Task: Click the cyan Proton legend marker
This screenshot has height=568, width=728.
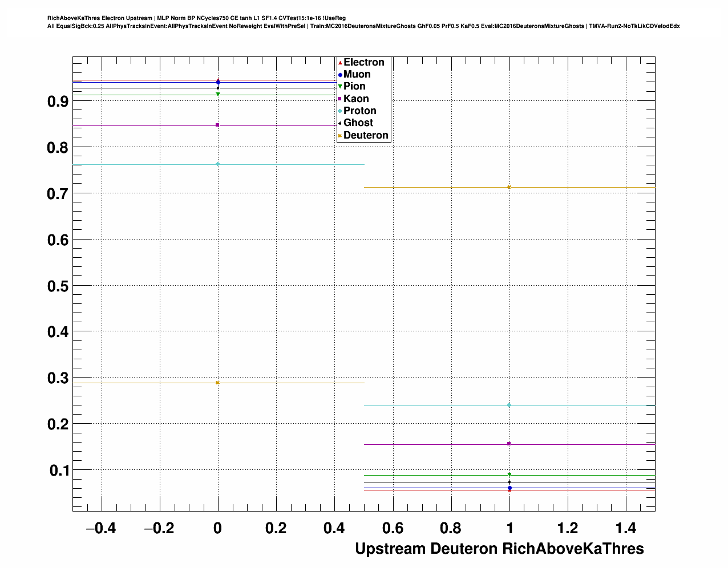Action: 340,111
